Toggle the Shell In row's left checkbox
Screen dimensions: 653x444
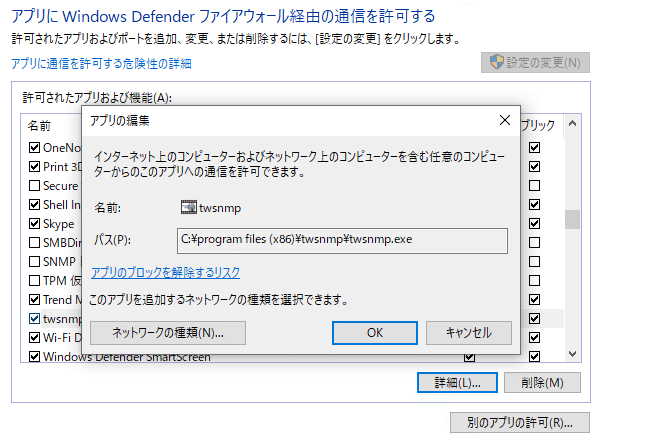(x=35, y=205)
